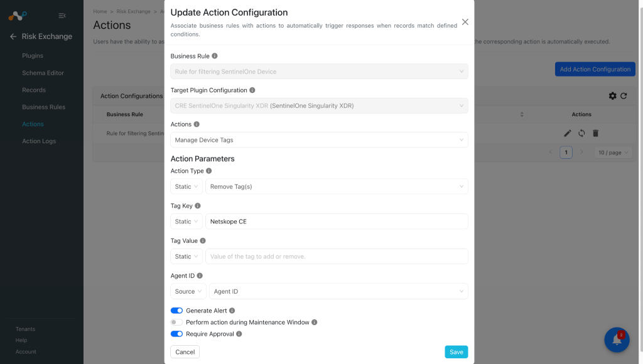Click the pencil edit icon in Actions column
Image resolution: width=643 pixels, height=364 pixels.
pos(568,133)
